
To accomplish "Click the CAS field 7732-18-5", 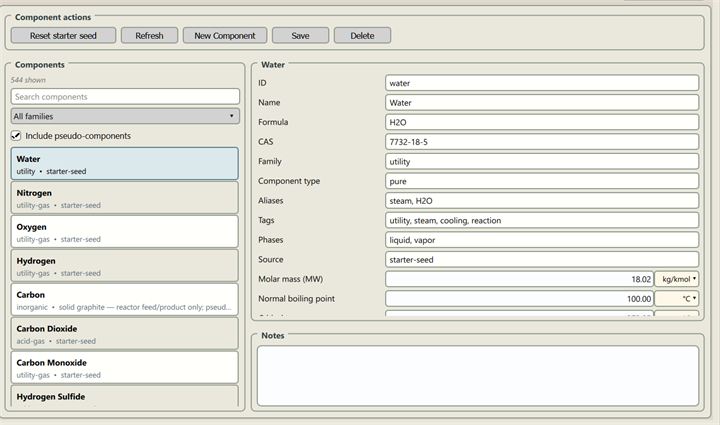I will (x=542, y=142).
